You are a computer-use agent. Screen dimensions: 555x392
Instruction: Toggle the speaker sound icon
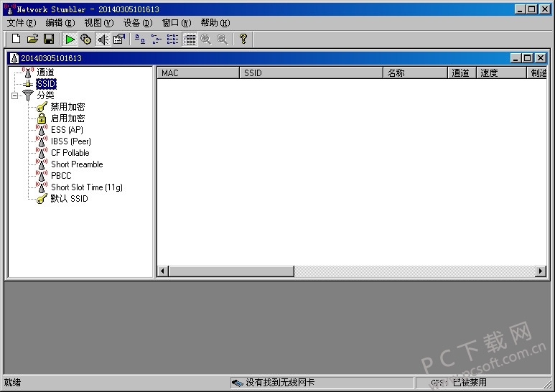click(103, 39)
